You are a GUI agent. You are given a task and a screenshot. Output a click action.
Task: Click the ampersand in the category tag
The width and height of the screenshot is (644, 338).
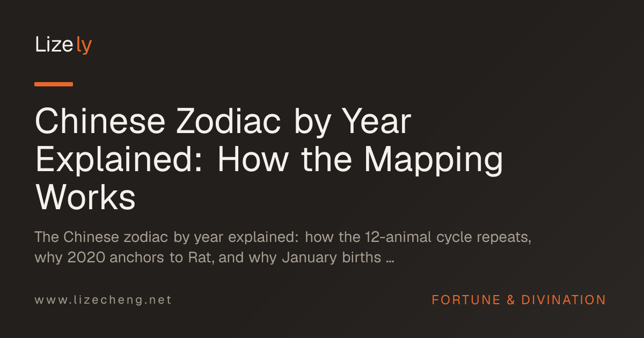tap(510, 300)
